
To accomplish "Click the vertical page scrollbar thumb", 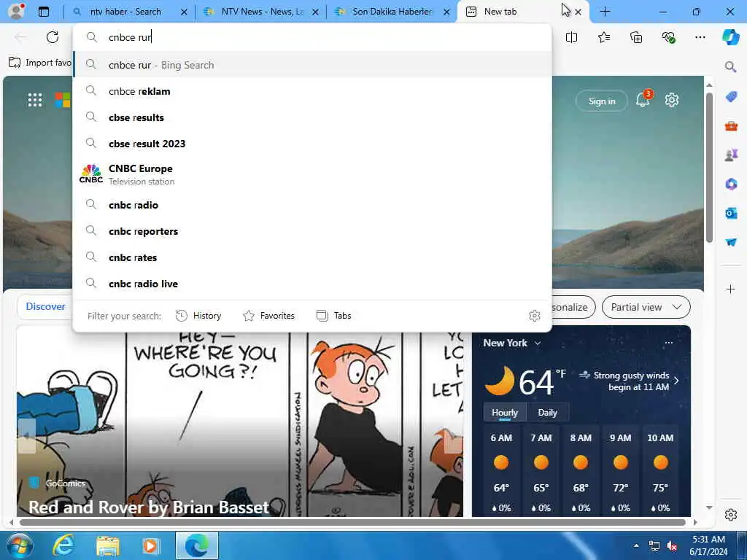I will coord(709,167).
